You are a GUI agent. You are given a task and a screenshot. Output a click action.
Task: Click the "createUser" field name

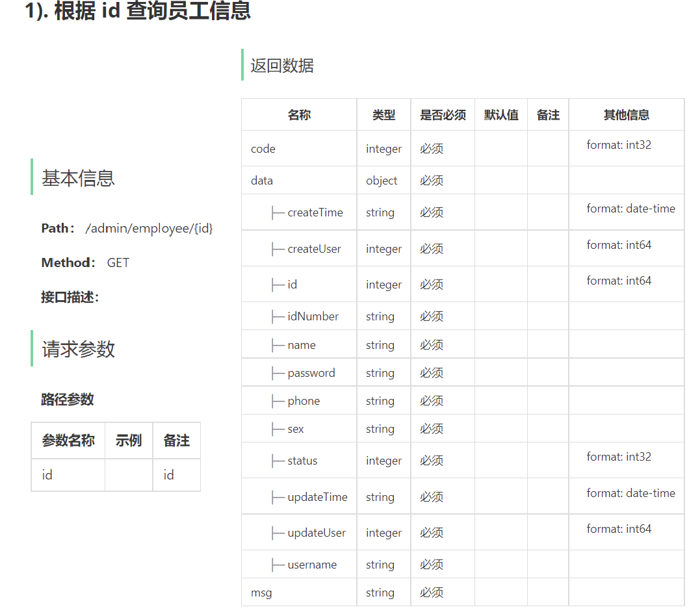coord(315,249)
